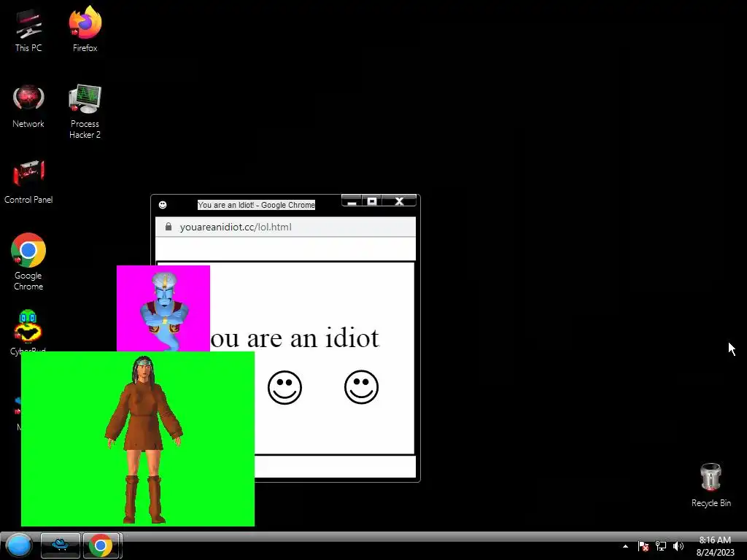The image size is (747, 560).
Task: Open the network status tray icon
Action: 661,546
